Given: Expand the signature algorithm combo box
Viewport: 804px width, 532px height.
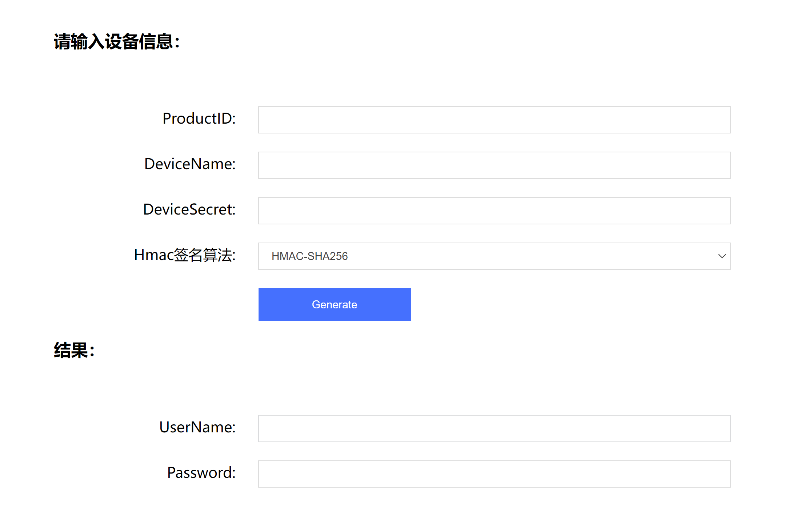Looking at the screenshot, I should pyautogui.click(x=494, y=256).
